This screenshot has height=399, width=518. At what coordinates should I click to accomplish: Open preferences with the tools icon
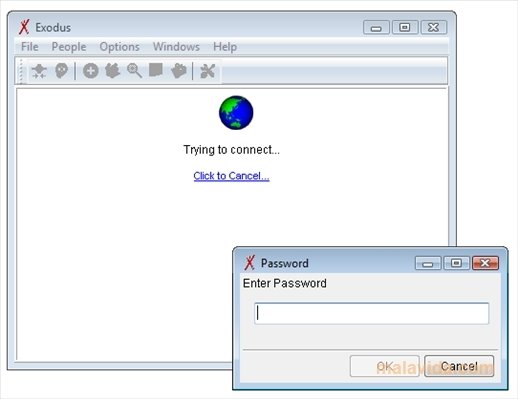pos(207,71)
